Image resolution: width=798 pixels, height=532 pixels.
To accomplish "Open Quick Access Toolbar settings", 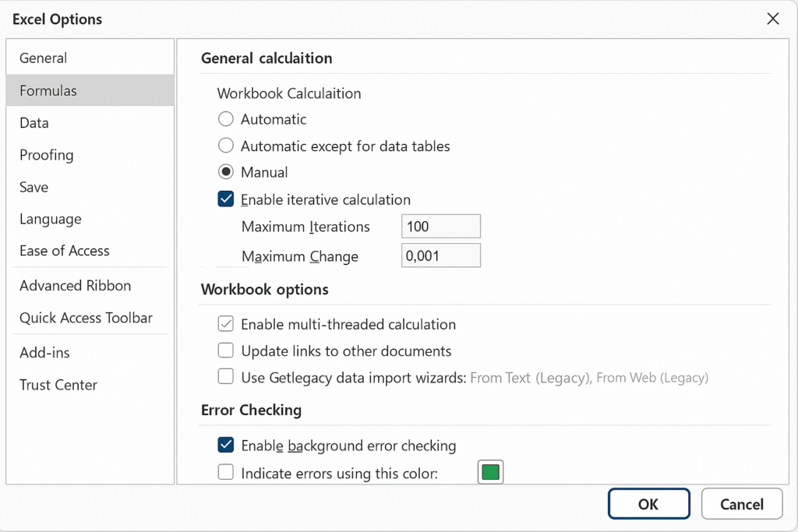I will [x=86, y=318].
